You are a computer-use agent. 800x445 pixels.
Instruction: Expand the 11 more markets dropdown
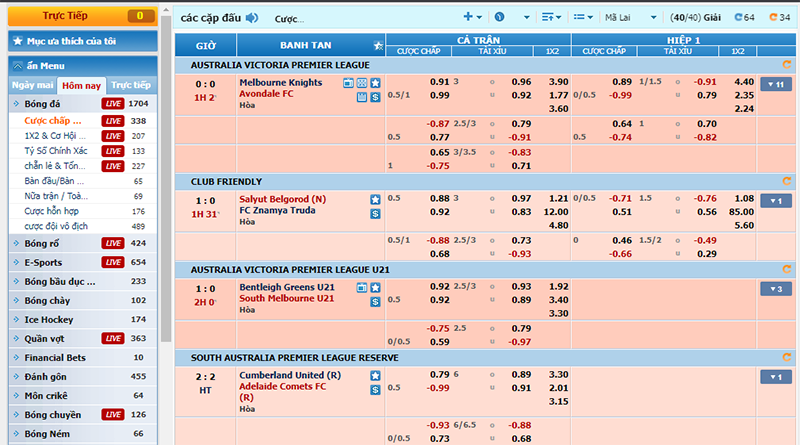[x=775, y=84]
